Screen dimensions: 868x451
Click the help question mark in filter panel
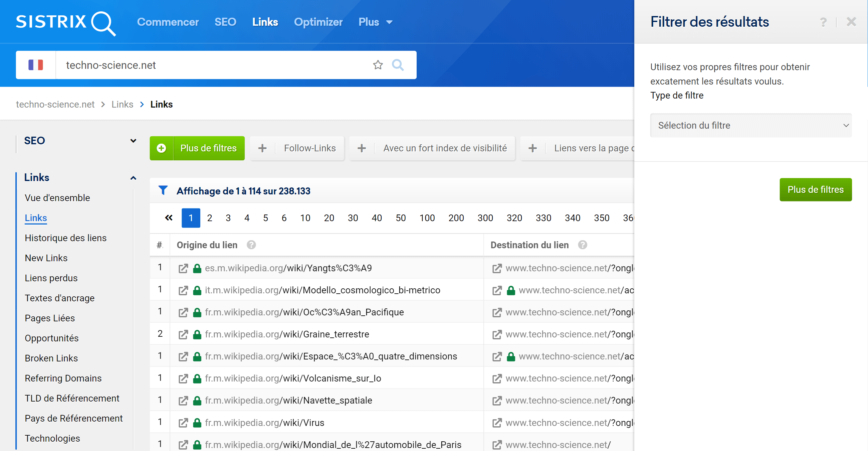tap(823, 22)
